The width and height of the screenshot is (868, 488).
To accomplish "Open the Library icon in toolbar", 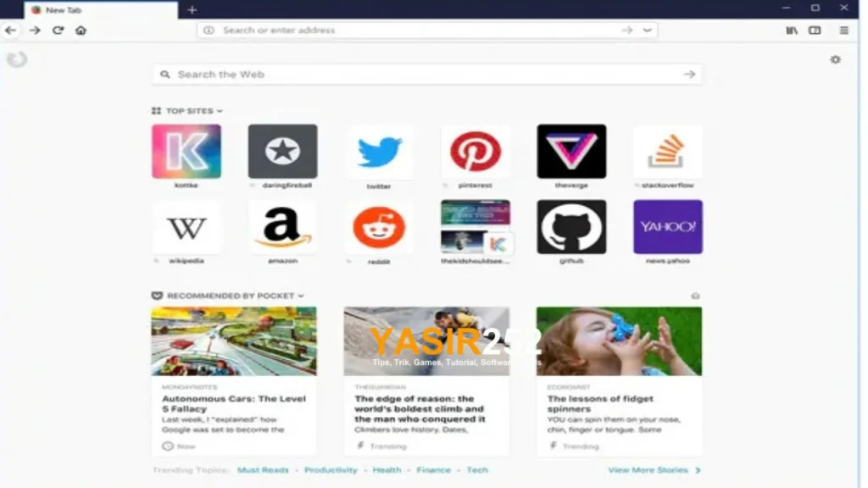I will click(x=792, y=30).
